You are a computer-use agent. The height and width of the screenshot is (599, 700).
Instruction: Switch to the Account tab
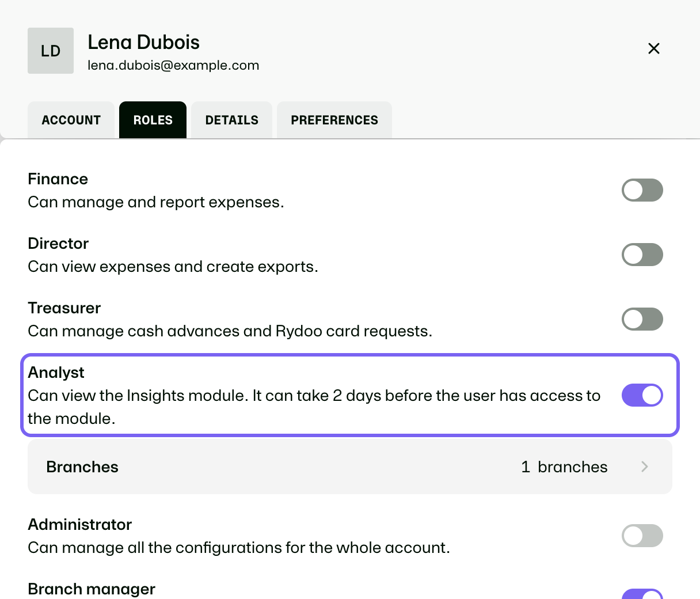click(x=71, y=120)
